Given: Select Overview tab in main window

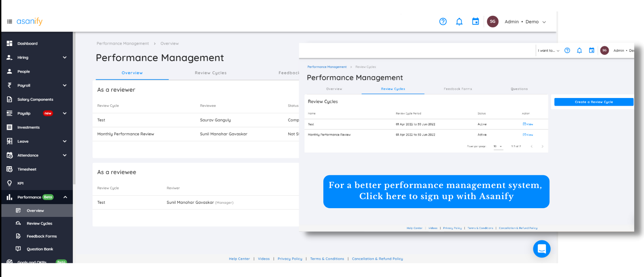Looking at the screenshot, I should coord(132,73).
